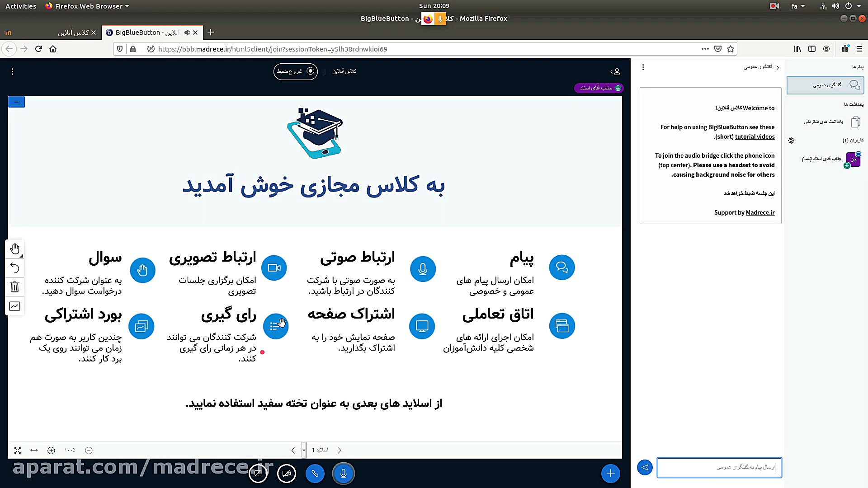Leave the audio conference via phone icon
The image size is (868, 488).
pyautogui.click(x=315, y=474)
